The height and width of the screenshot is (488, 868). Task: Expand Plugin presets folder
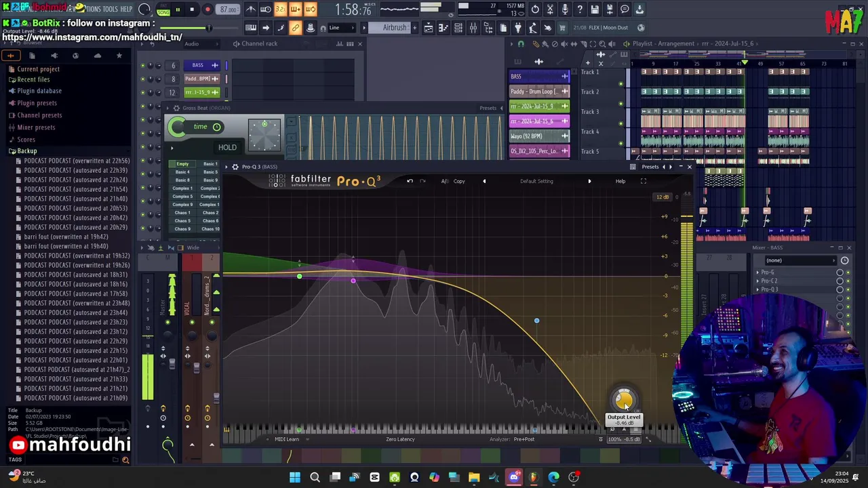(37, 103)
